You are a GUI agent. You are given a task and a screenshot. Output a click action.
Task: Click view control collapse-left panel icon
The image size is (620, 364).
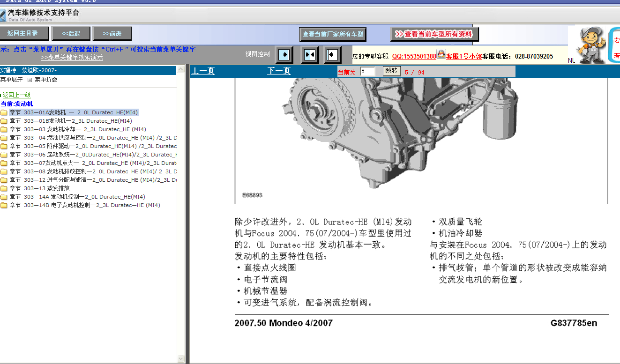click(332, 55)
